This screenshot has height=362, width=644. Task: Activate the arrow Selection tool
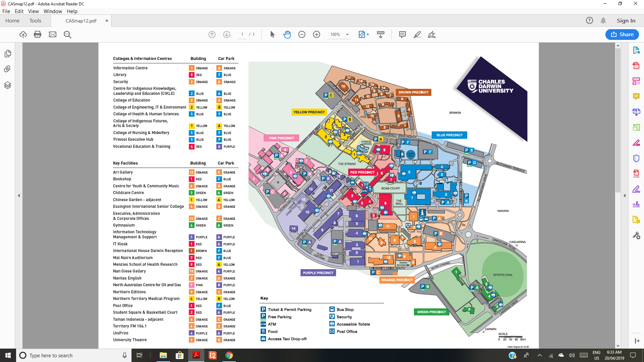click(272, 35)
